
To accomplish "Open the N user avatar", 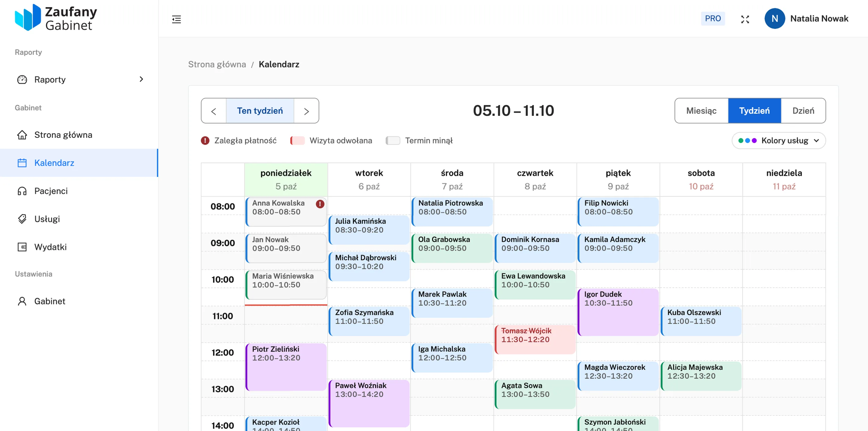I will tap(775, 19).
